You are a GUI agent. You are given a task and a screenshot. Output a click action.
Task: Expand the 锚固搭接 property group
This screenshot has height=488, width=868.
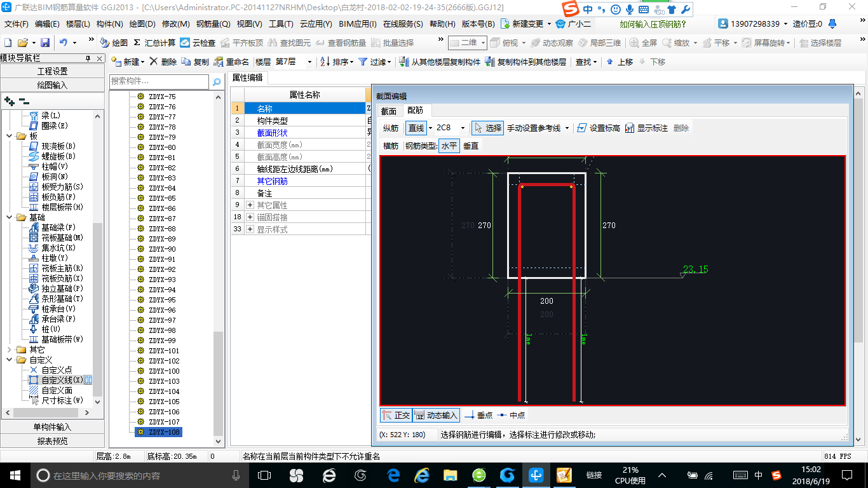click(x=250, y=217)
